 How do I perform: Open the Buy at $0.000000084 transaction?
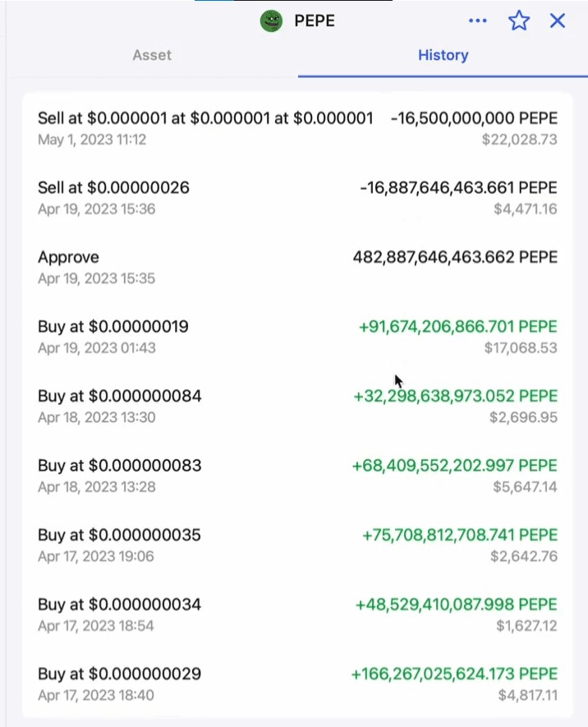297,406
